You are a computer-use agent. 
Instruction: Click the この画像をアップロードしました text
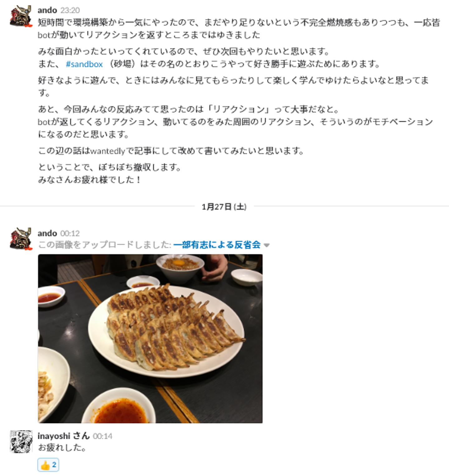(x=104, y=245)
